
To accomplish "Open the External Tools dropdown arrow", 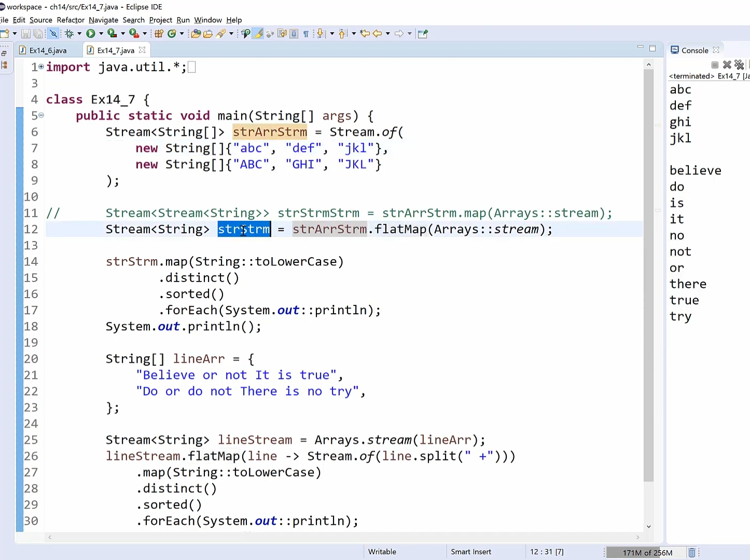I will tap(145, 34).
